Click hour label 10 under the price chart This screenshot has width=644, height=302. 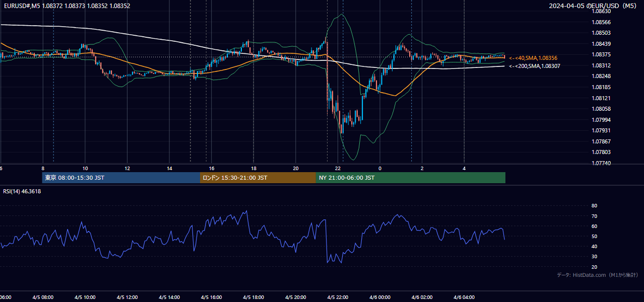click(85, 169)
